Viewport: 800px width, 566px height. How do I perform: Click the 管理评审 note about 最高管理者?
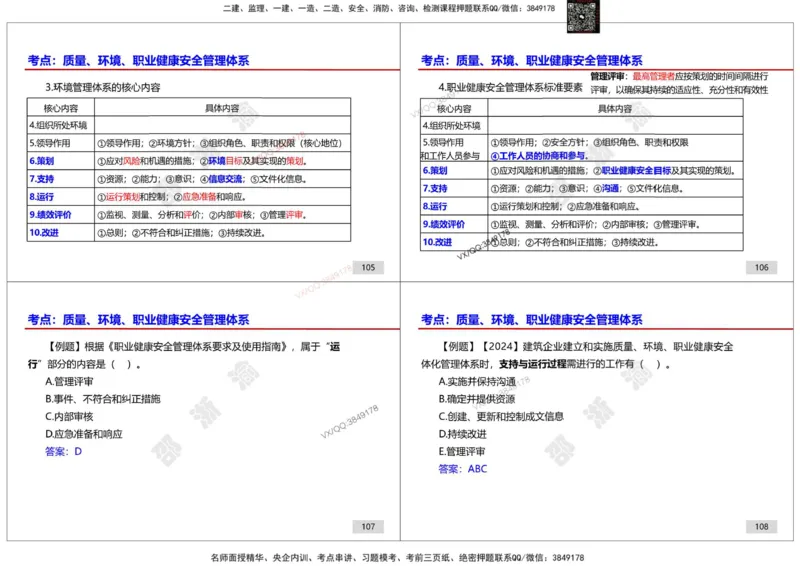(679, 83)
